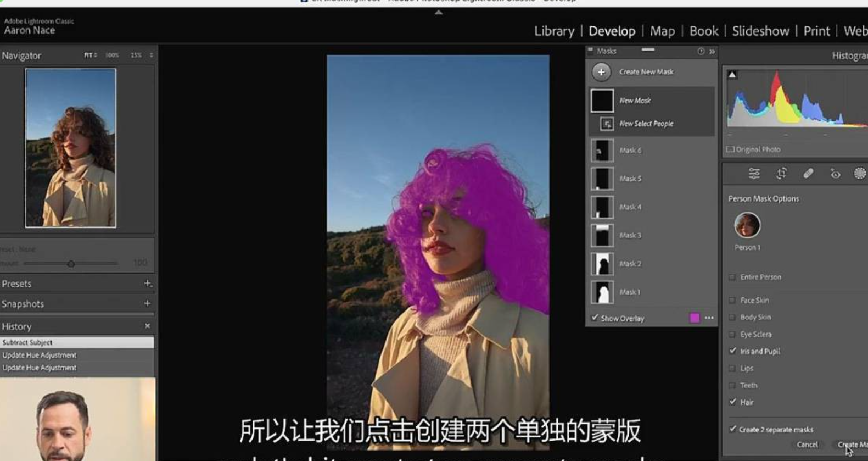Open the Edit sliders tool icon
The width and height of the screenshot is (868, 461).
[754, 174]
